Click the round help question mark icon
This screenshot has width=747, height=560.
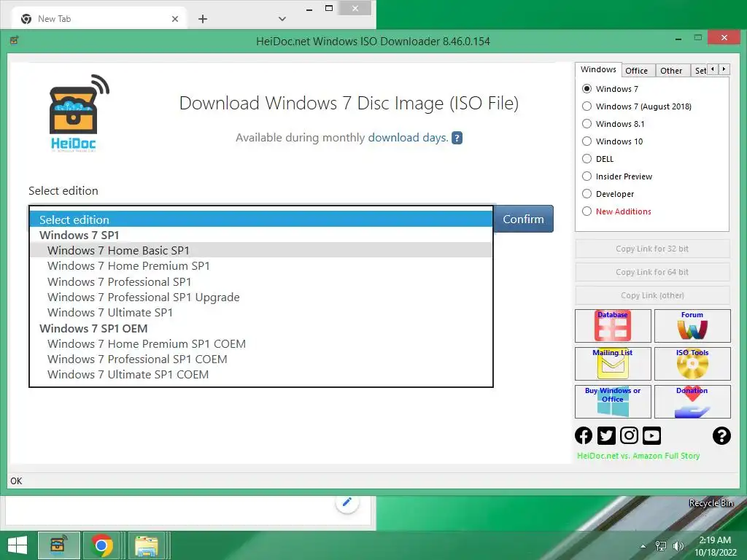[721, 435]
